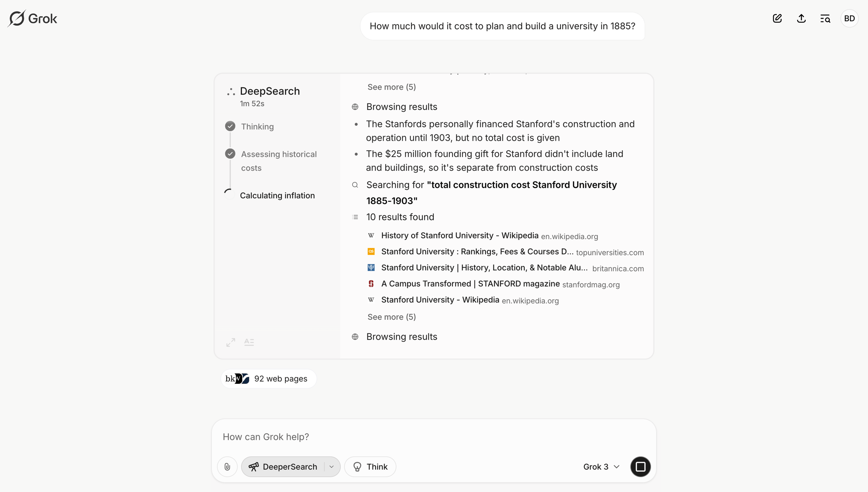
Task: Open DeeperSearch options chevron
Action: coord(332,467)
